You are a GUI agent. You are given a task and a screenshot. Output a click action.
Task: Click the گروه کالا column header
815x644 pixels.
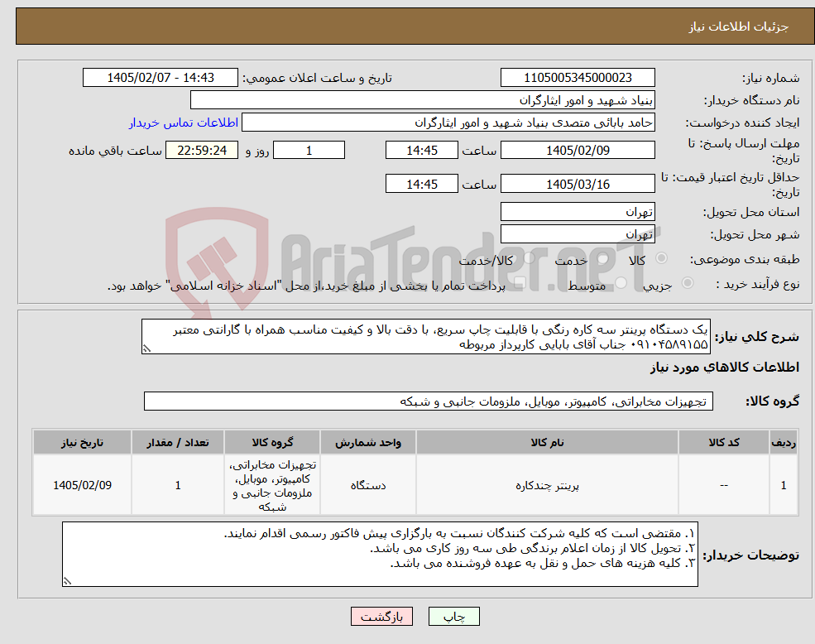coord(272,442)
